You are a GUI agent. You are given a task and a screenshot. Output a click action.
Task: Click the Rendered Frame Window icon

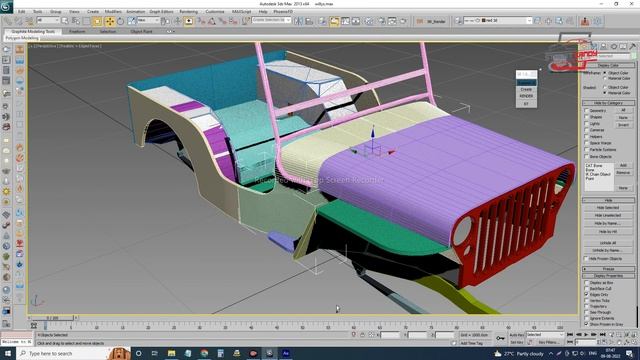pyautogui.click(x=392, y=21)
